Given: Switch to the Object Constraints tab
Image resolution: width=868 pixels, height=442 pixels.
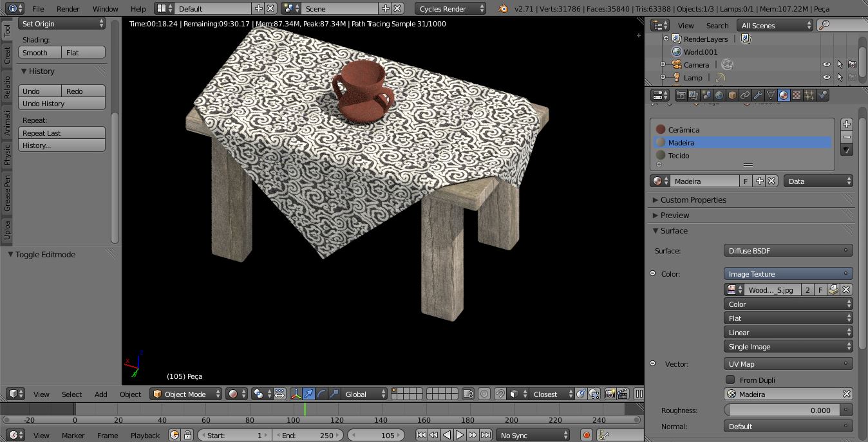Looking at the screenshot, I should pyautogui.click(x=746, y=95).
